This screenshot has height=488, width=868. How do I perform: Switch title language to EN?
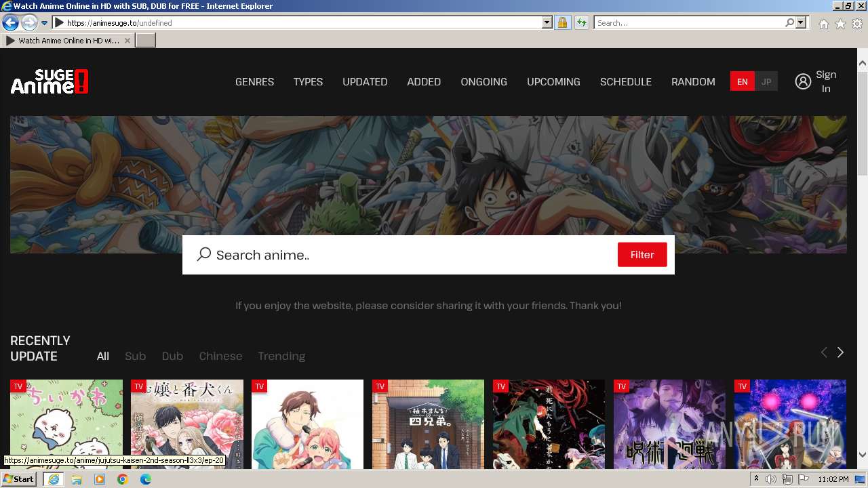point(743,81)
